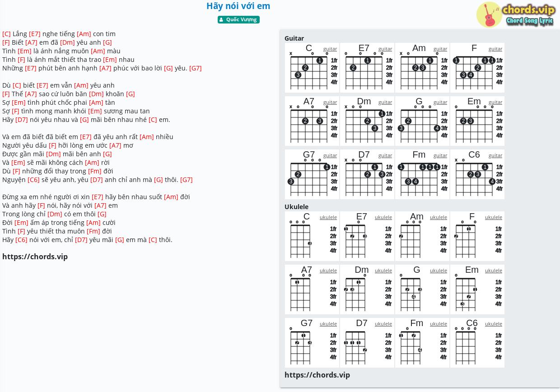Click the guitar C6 chord diagram
The height and width of the screenshot is (392, 560).
(x=477, y=174)
